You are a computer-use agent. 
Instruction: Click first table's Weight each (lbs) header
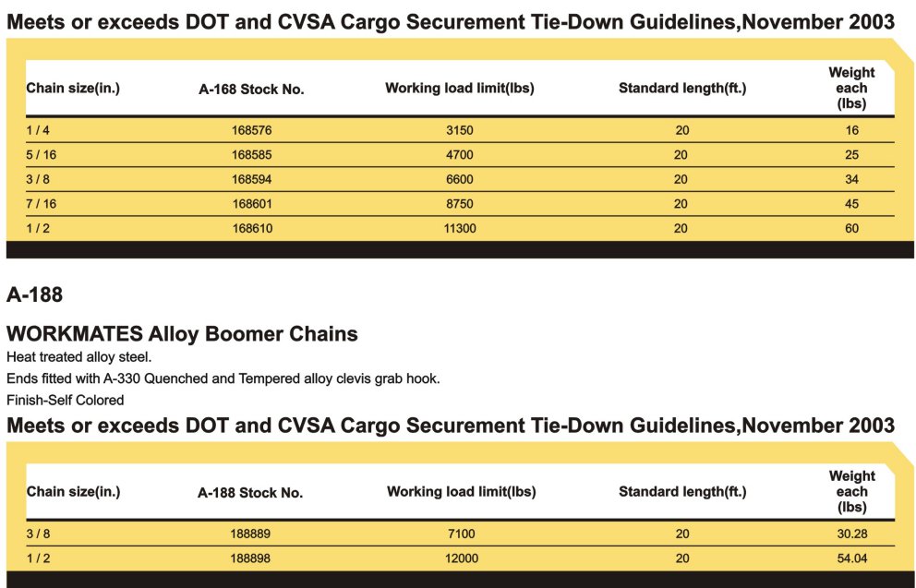(851, 89)
